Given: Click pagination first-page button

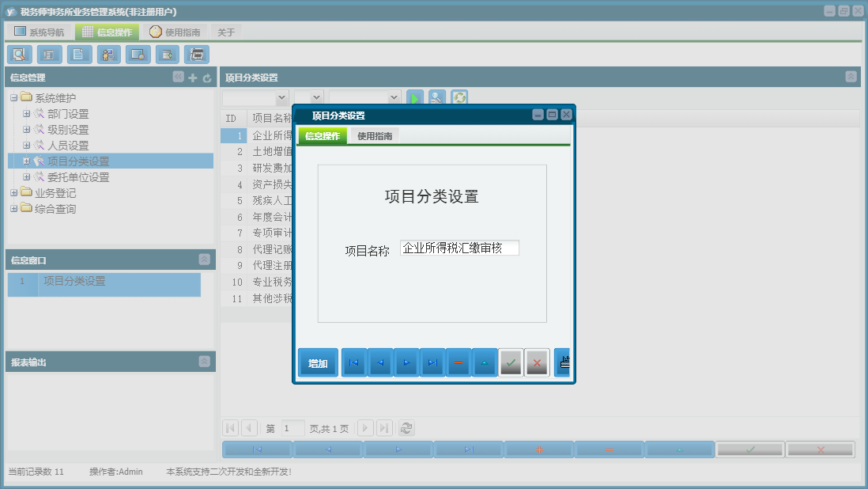Looking at the screenshot, I should click(230, 428).
